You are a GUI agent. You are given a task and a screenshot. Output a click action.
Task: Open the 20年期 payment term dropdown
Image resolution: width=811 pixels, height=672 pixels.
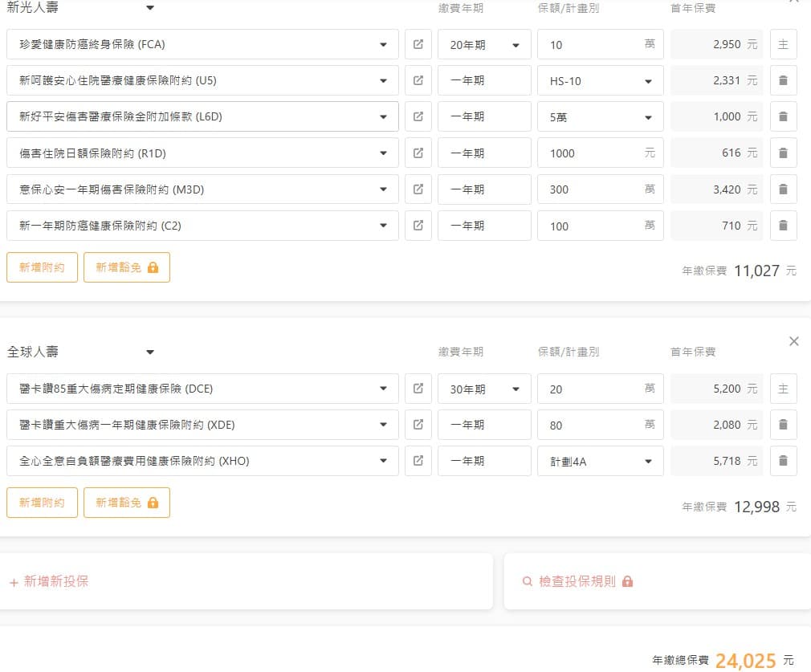(484, 45)
